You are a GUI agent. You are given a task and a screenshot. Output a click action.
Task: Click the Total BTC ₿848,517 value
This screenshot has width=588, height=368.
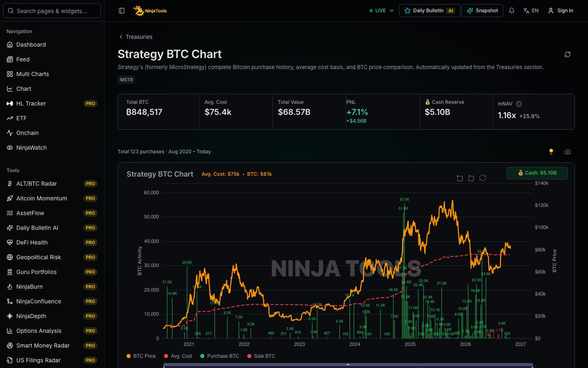tap(144, 112)
